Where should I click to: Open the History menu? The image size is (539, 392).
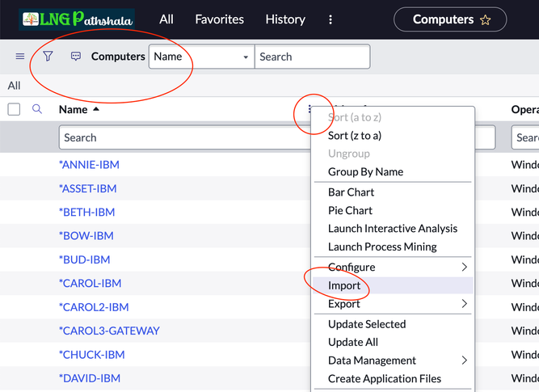pos(285,19)
